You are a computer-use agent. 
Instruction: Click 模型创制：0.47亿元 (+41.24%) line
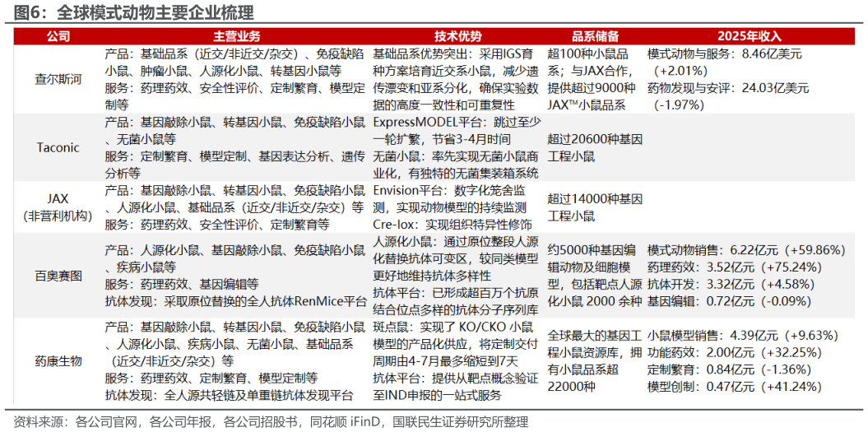pos(734,387)
